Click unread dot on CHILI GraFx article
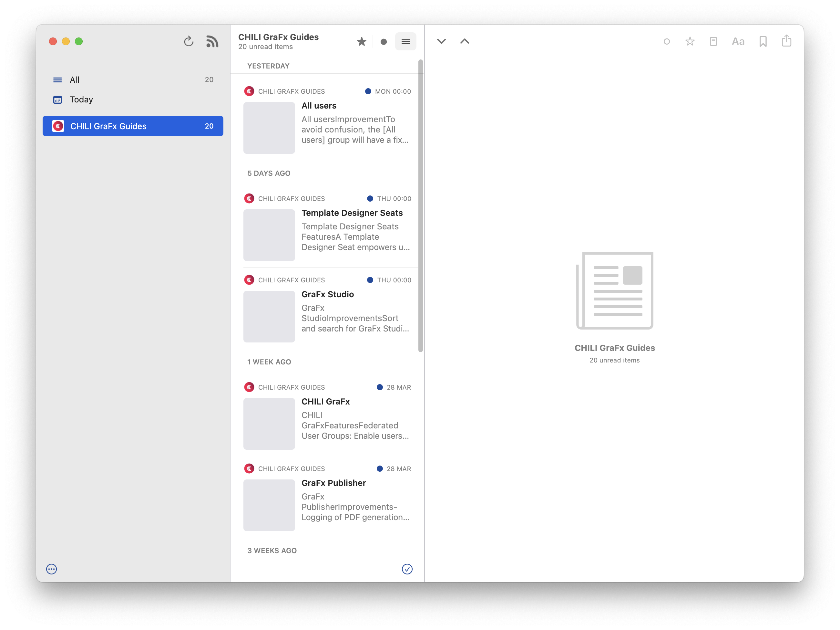Screen dimensions: 840x630 pyautogui.click(x=379, y=387)
